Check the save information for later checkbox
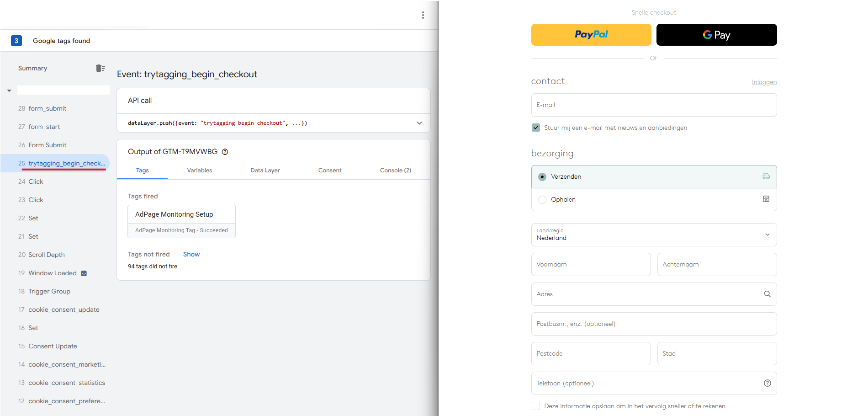 point(536,406)
